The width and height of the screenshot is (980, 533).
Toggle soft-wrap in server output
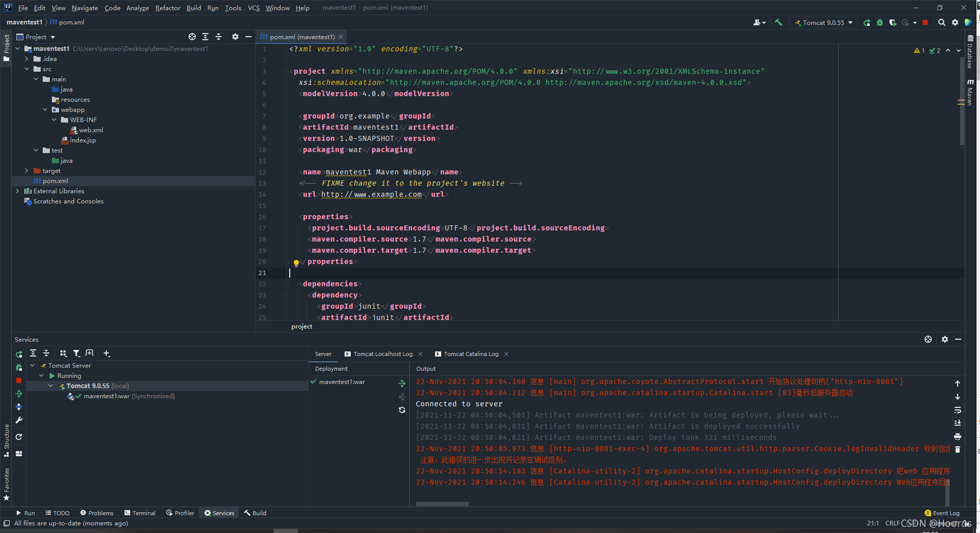coord(958,410)
